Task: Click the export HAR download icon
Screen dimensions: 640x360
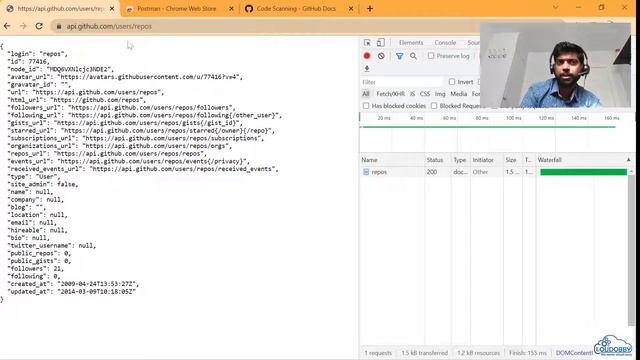Action: tap(367, 69)
